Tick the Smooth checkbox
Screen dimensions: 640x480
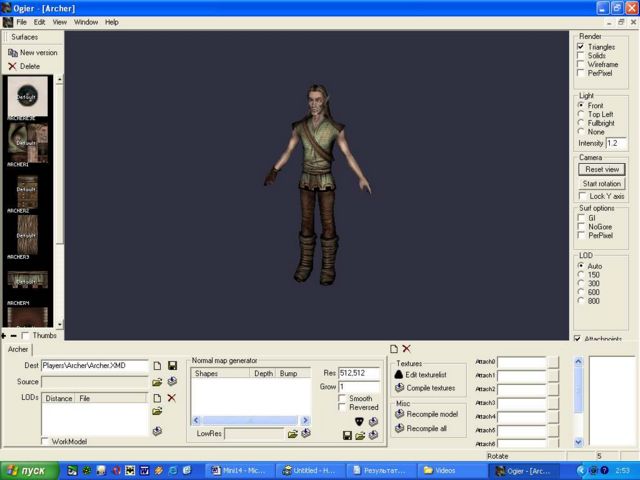(x=342, y=398)
